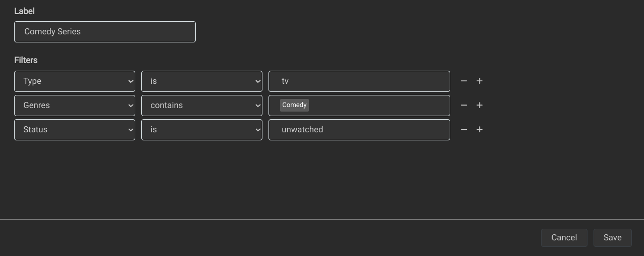
Task: Focus the 'unwatched' value field
Action: point(359,130)
